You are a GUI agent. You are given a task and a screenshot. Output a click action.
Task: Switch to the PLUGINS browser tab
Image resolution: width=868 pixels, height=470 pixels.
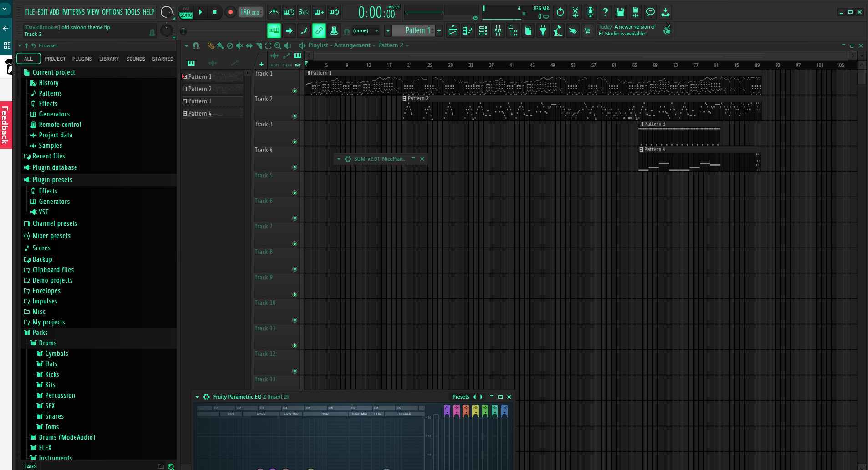[82, 59]
